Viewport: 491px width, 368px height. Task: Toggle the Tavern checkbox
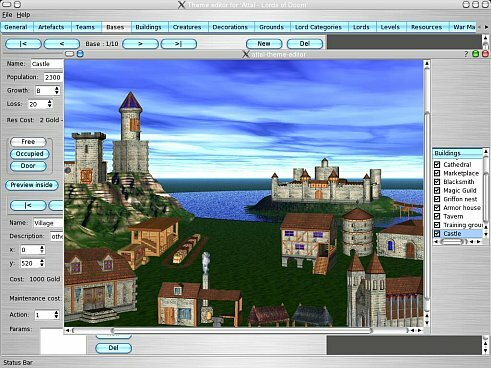coord(437,216)
